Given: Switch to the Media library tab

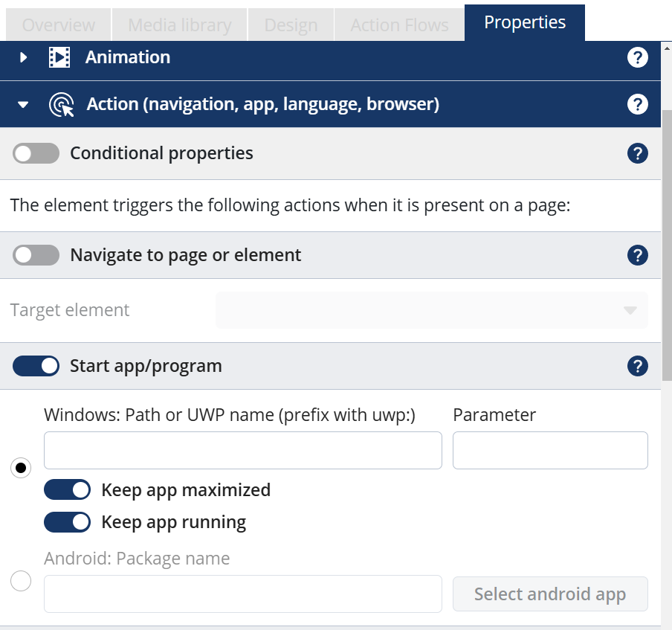Looking at the screenshot, I should (178, 23).
